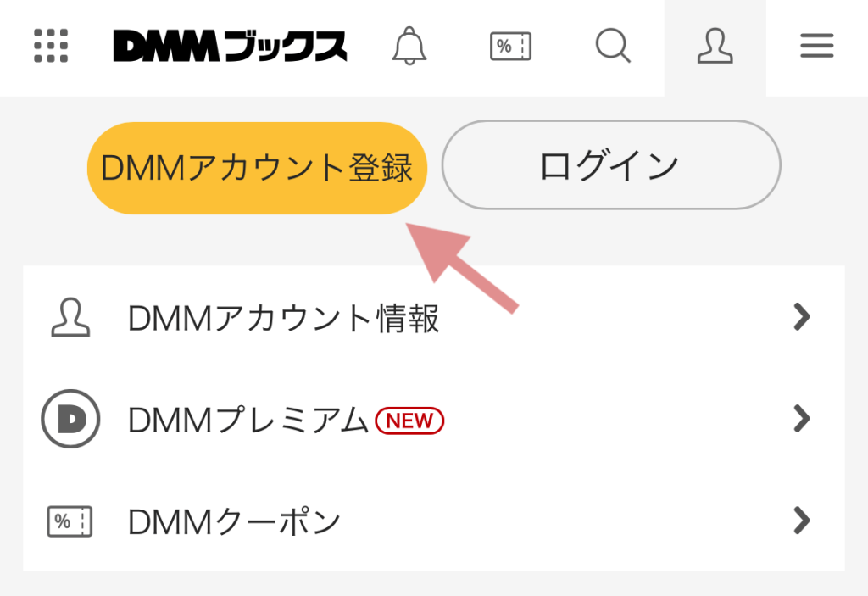
Task: Click coupon icon beside DMMクーポン
Action: pyautogui.click(x=70, y=521)
